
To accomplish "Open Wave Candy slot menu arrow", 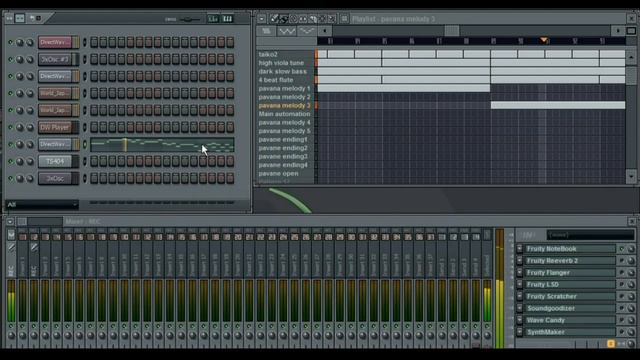I will 520,320.
